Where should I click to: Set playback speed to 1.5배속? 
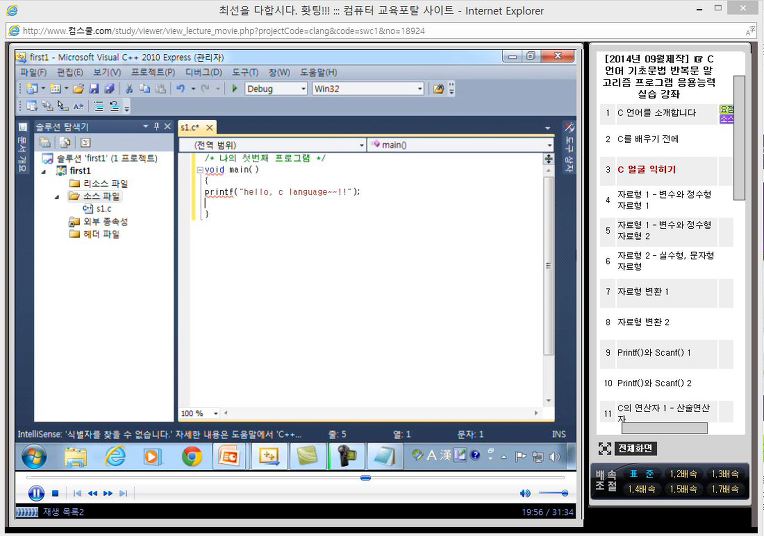pos(683,489)
